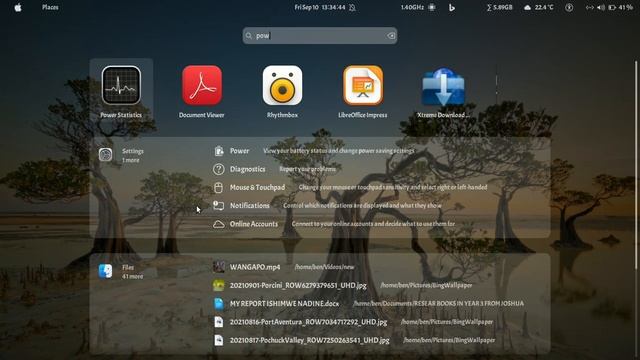Open the network connection indicator
Viewport: 640px width, 360px height.
(x=589, y=7)
